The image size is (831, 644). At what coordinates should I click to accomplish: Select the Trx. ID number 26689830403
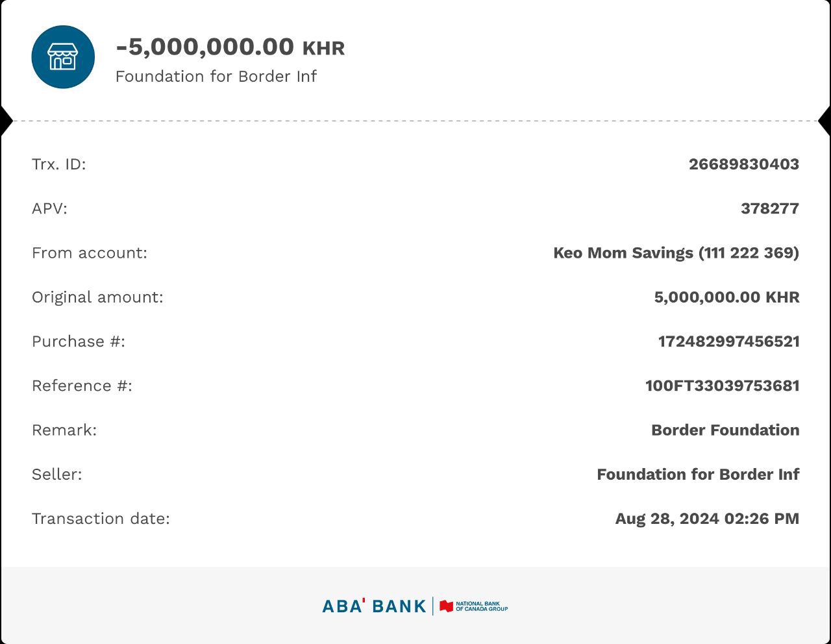tap(743, 164)
